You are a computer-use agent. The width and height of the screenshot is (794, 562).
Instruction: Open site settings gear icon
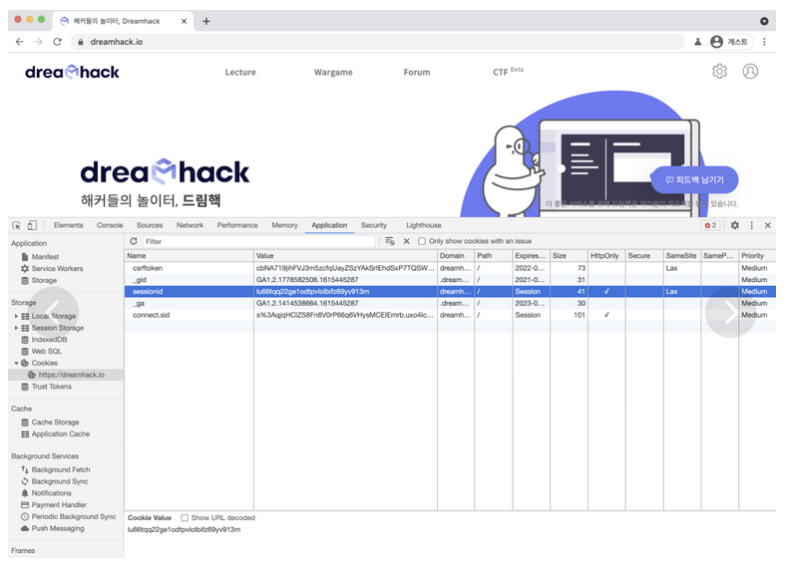pos(720,71)
